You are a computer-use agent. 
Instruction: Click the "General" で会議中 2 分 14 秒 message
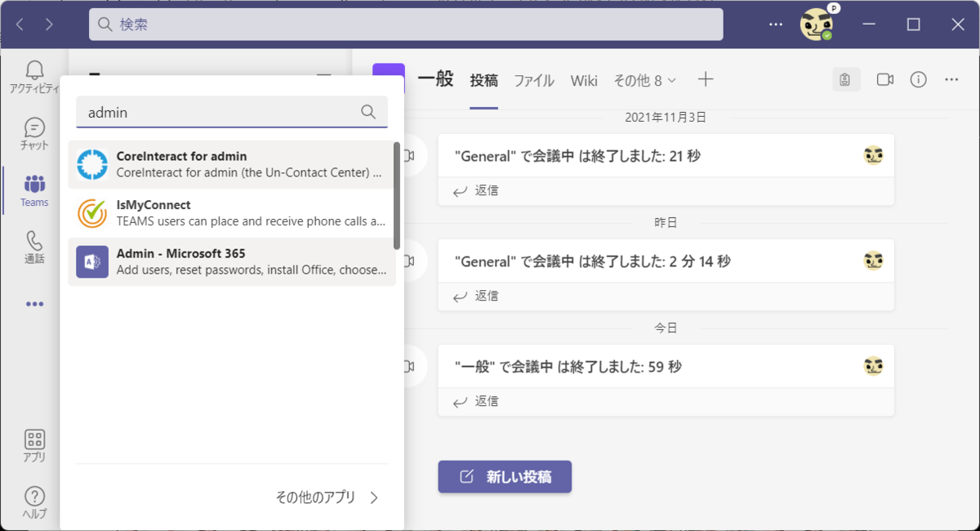593,261
